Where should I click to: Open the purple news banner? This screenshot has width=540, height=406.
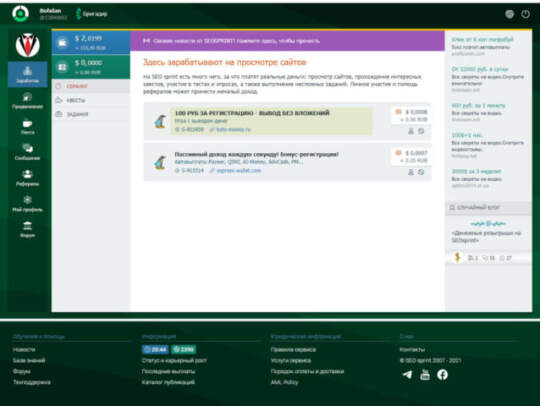coord(288,41)
